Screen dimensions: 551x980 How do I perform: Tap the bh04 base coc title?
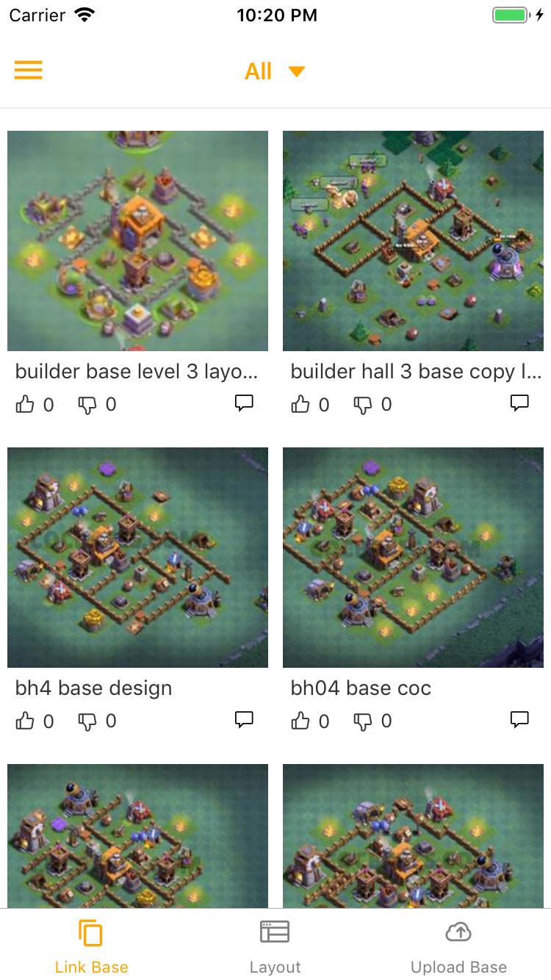click(361, 688)
